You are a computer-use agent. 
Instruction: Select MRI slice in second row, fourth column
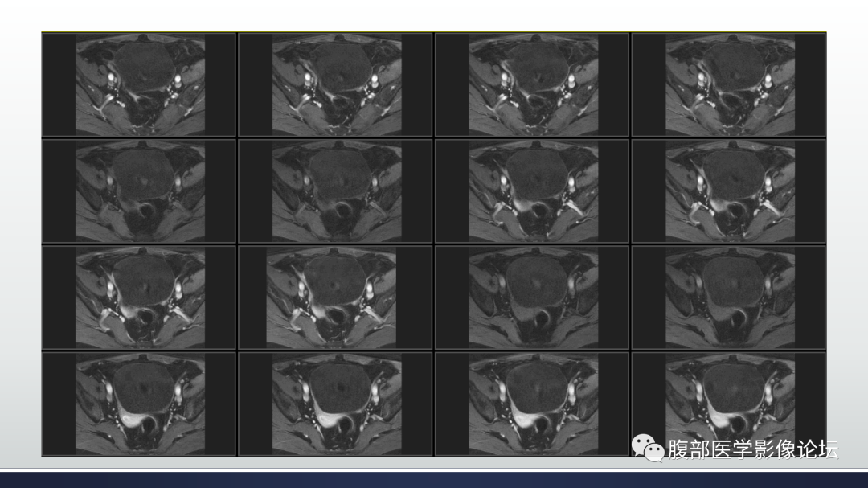click(x=728, y=191)
